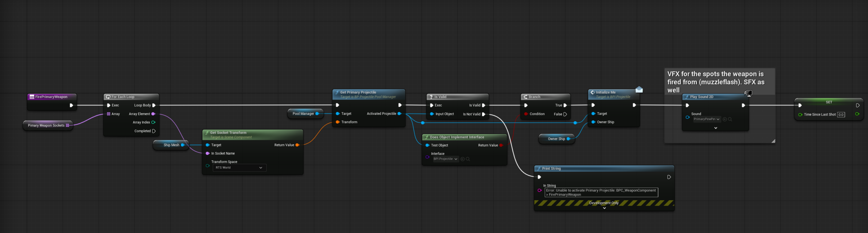Click the message envelope icon on Initialize Me
Image resolution: width=868 pixels, height=233 pixels.
click(x=639, y=90)
